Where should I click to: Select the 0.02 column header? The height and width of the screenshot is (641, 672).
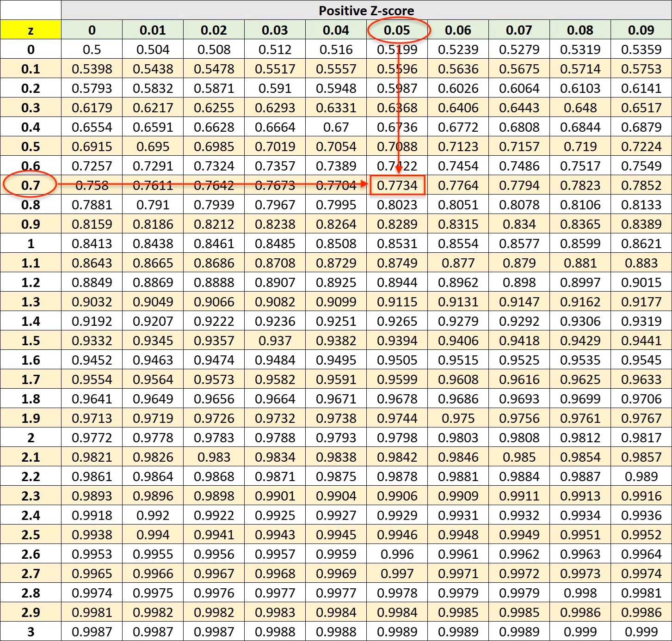pyautogui.click(x=214, y=30)
